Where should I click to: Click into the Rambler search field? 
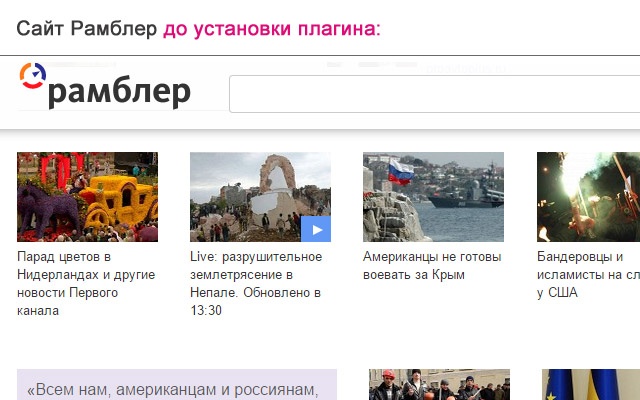434,94
